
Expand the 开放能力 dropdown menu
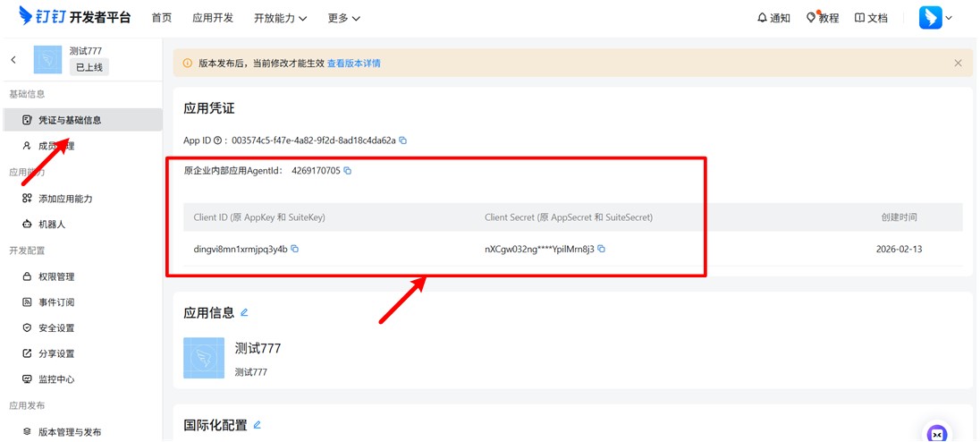click(280, 18)
